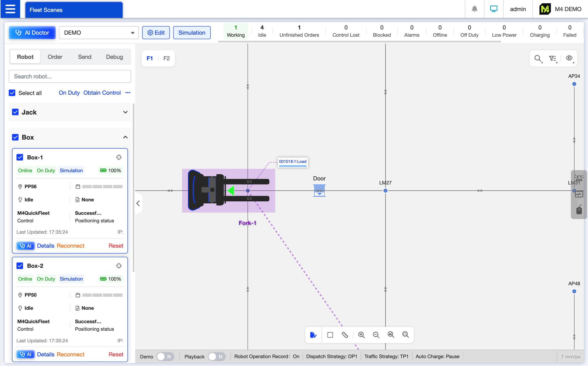Screen dimensions: 588x366
Task: Switch to the Order tab
Action: point(55,57)
